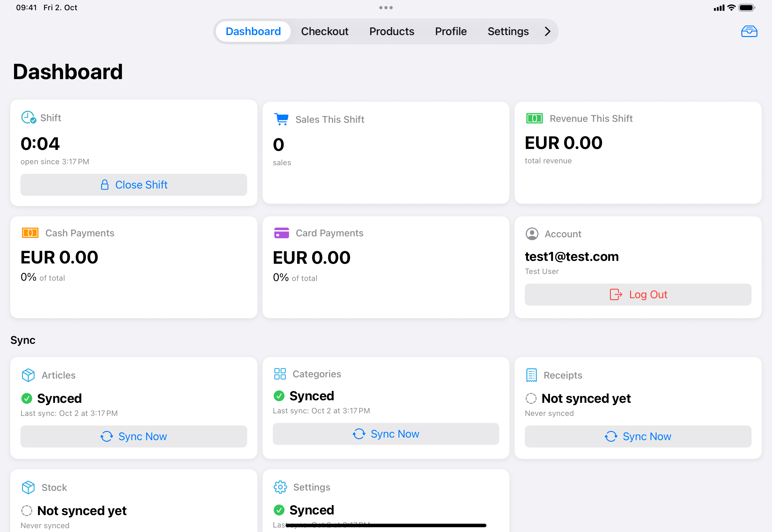Image resolution: width=772 pixels, height=532 pixels.
Task: Click the orange Cash Payments icon
Action: coord(30,233)
